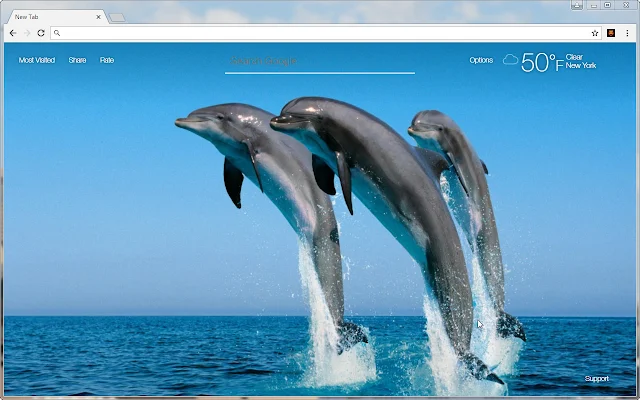Maximize the browser window
This screenshot has height=400, width=640.
[x=607, y=5]
